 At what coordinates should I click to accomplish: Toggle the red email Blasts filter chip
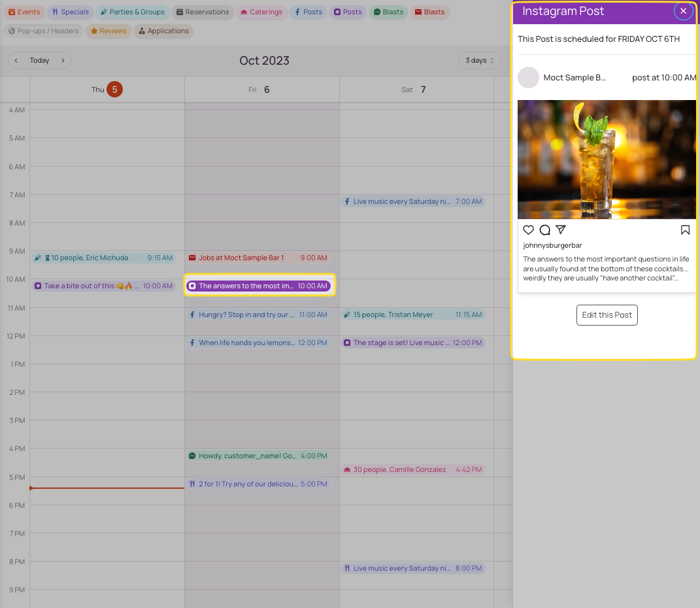tap(430, 12)
